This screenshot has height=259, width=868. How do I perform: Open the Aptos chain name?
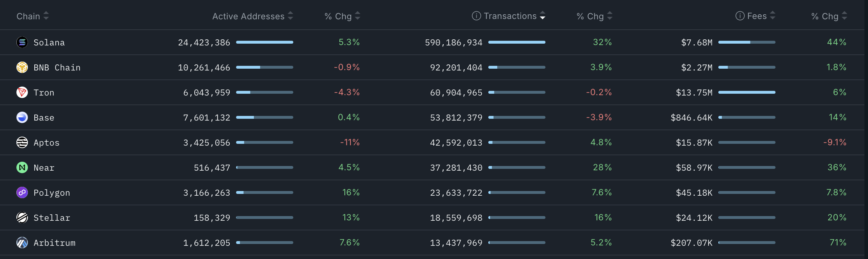coord(46,143)
